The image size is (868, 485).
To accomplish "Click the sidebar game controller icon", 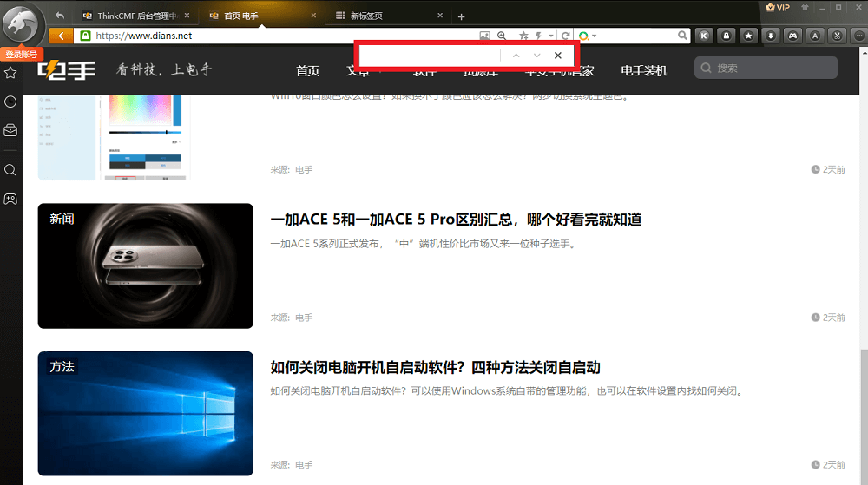I will (10, 199).
